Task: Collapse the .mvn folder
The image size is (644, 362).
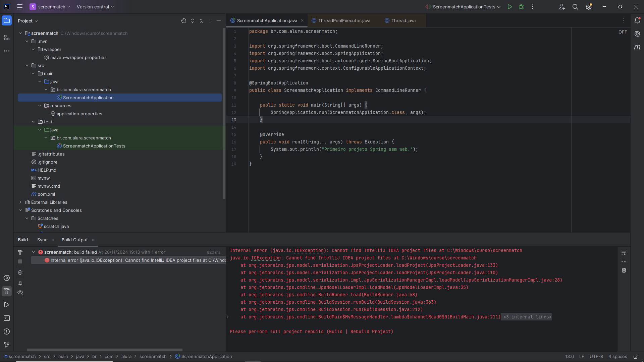Action: click(x=27, y=41)
